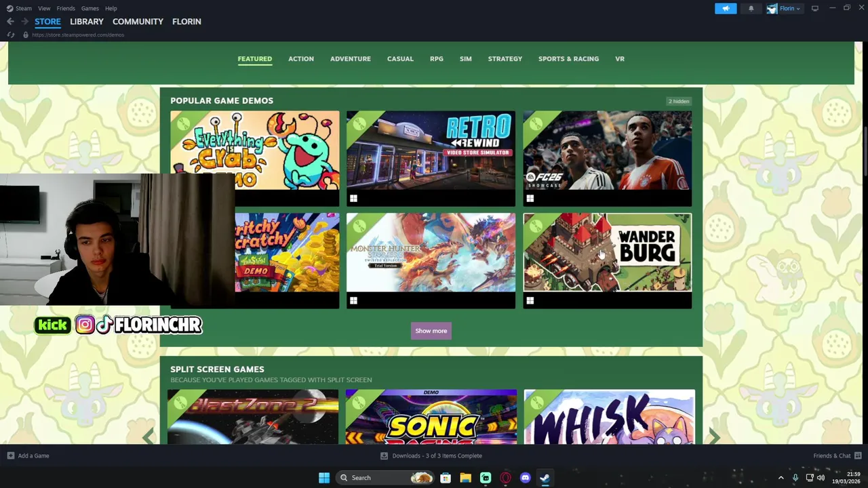Click the Show more button
This screenshot has width=868, height=488.
[x=431, y=331]
